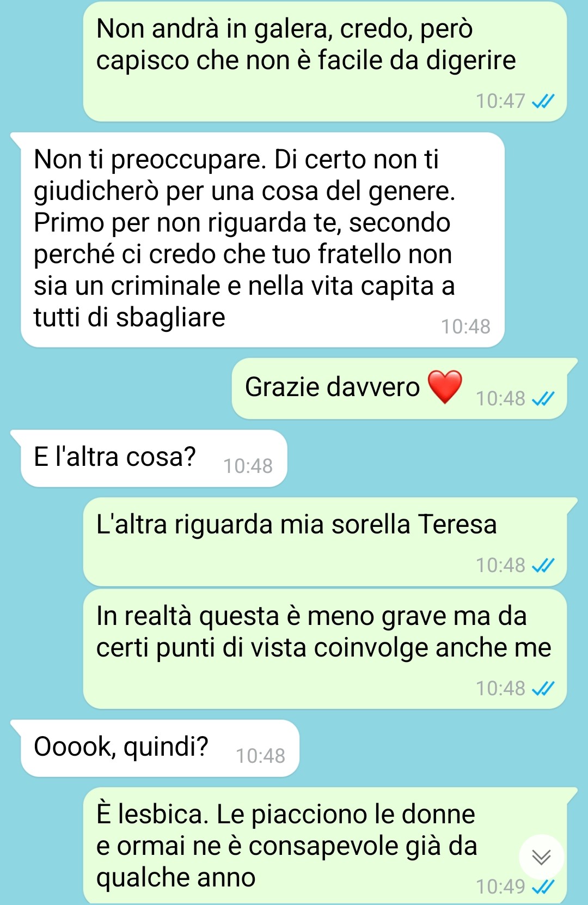Tap the 'Ooook, quindi?' message bubble
The image size is (588, 905).
tap(160, 748)
